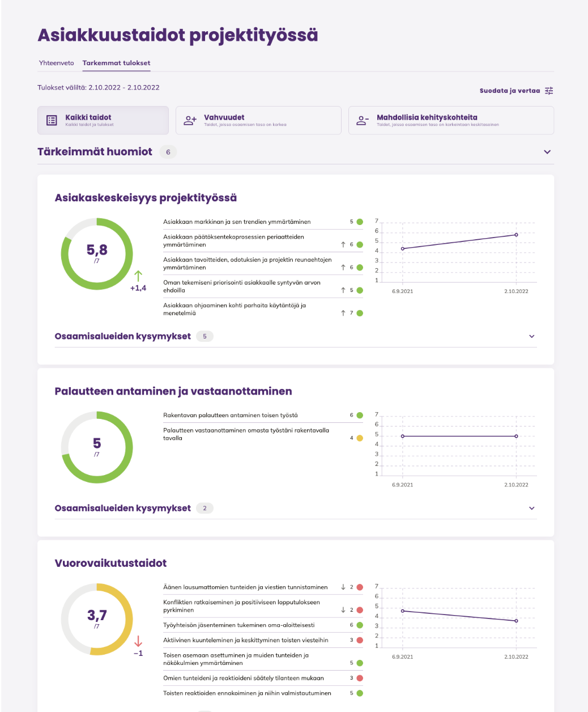Click yellow dot on Palautteen vastaanottaminen row

(x=359, y=438)
